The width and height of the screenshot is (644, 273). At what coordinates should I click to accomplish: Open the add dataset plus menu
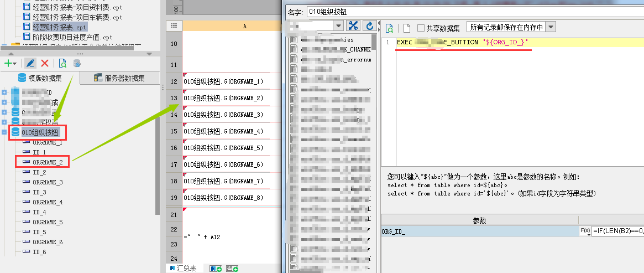(11, 63)
